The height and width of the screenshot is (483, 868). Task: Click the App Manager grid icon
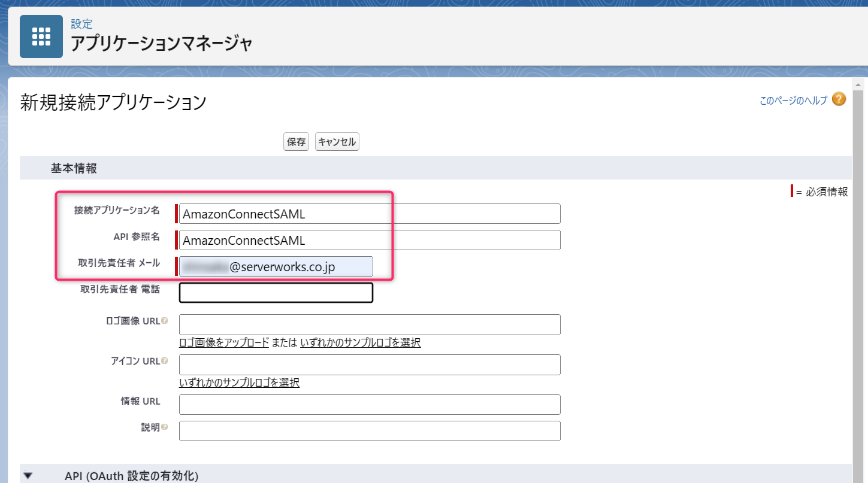41,37
